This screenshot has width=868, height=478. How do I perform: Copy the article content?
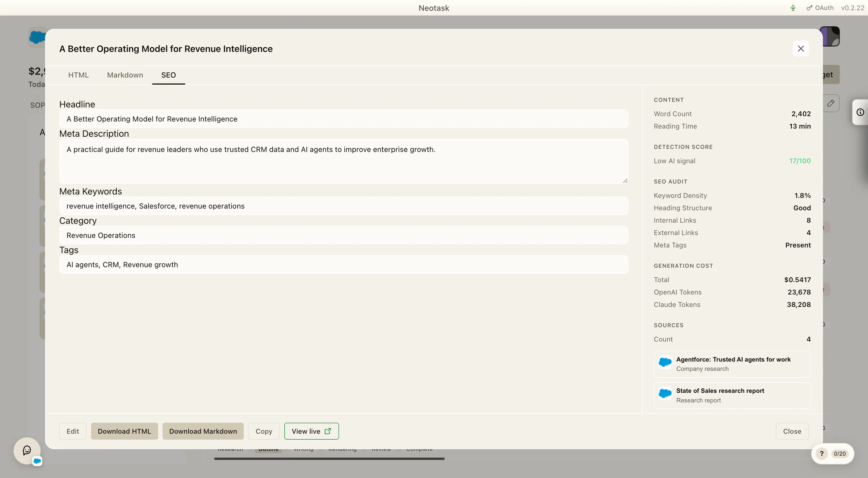[x=264, y=431]
